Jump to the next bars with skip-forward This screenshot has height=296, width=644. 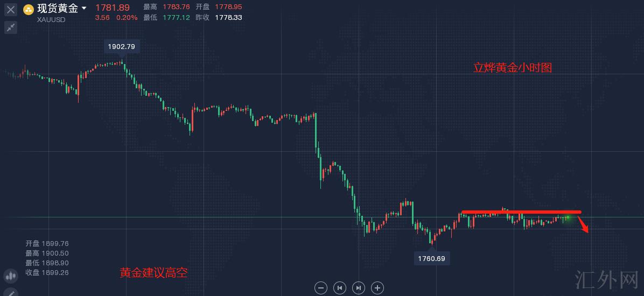point(359,288)
